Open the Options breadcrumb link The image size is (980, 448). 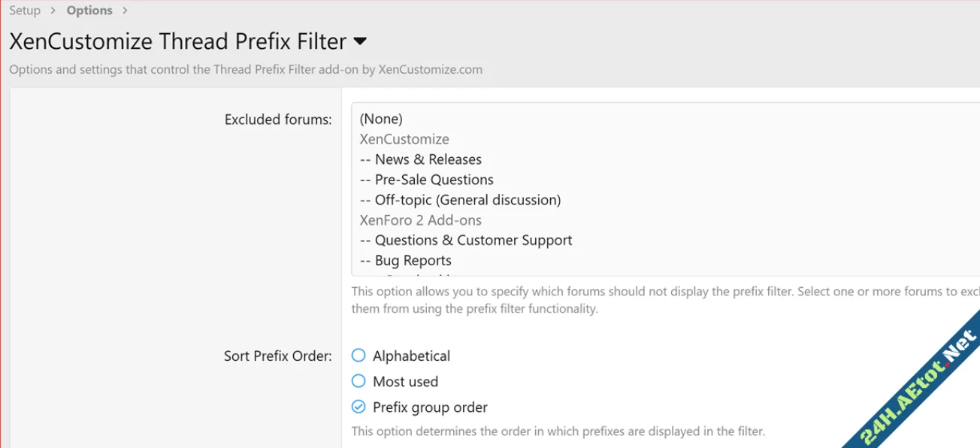point(89,11)
